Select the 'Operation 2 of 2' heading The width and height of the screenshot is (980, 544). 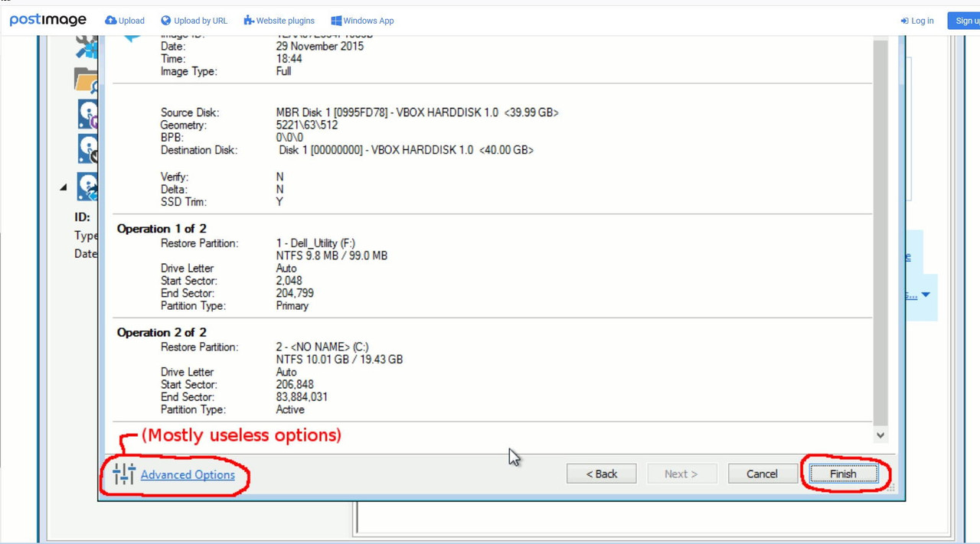pos(162,333)
